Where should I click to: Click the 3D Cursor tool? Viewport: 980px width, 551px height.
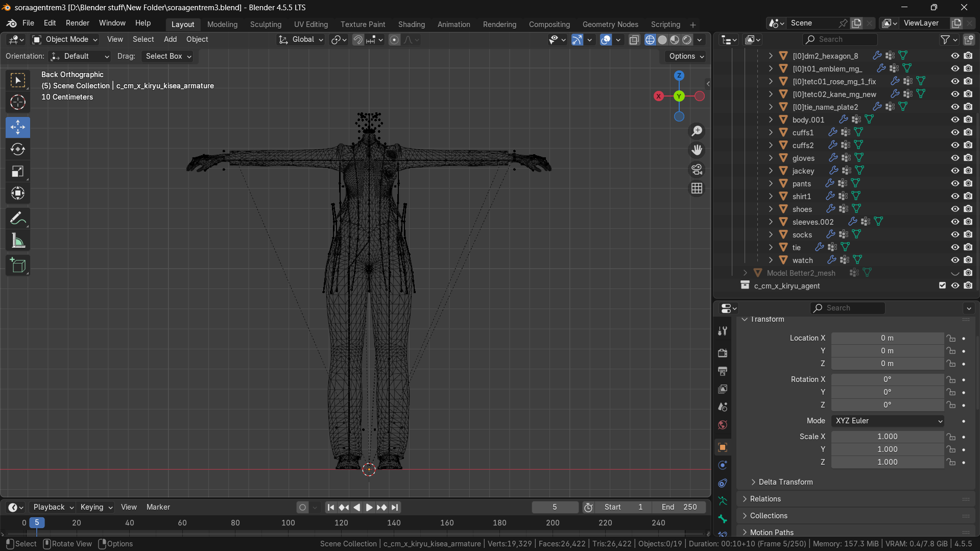18,103
